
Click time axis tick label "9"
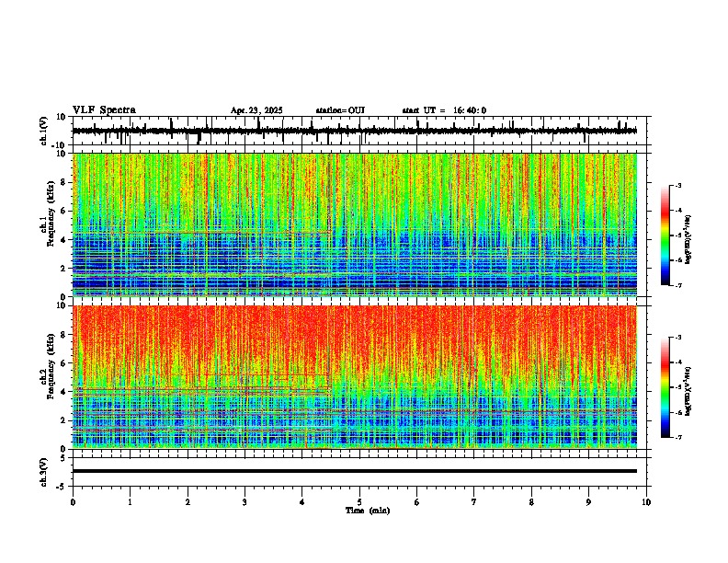(x=588, y=502)
